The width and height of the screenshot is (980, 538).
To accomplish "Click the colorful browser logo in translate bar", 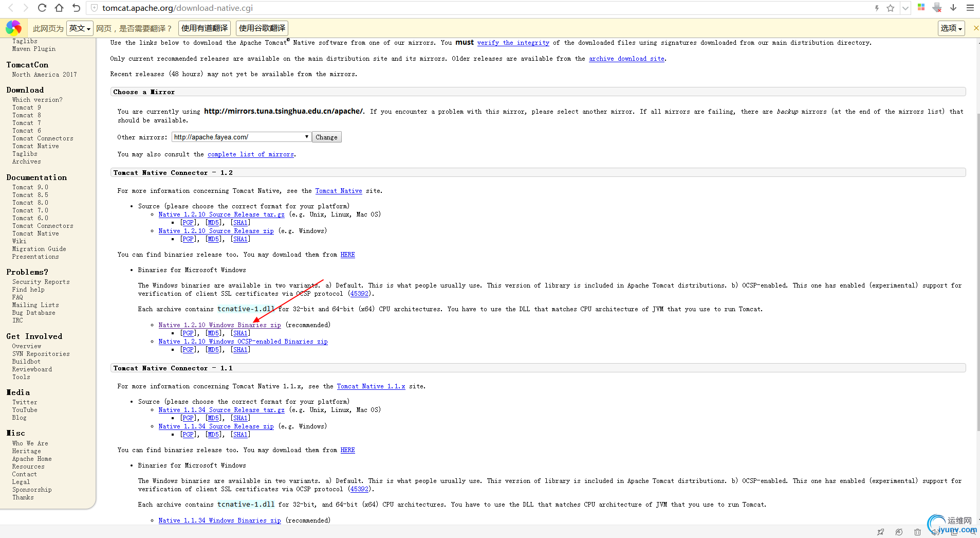I will coord(14,28).
